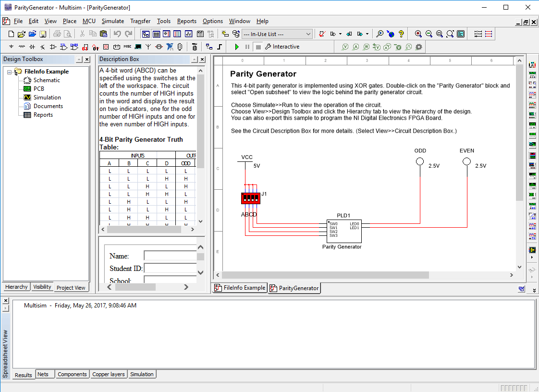Save the current design
The height and width of the screenshot is (392, 539).
click(x=43, y=34)
